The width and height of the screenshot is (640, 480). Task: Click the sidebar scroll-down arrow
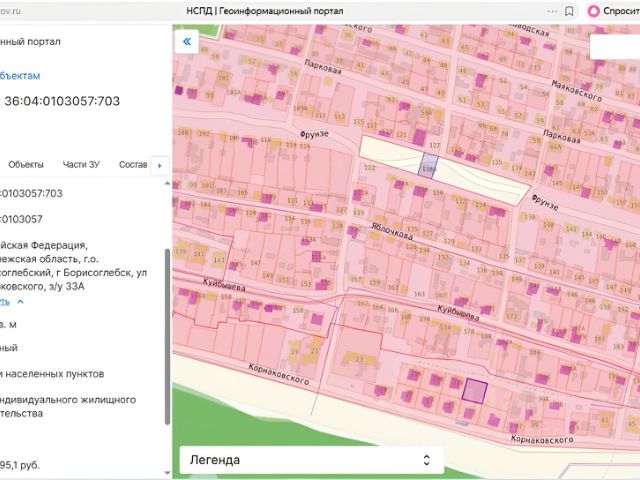tap(167, 473)
